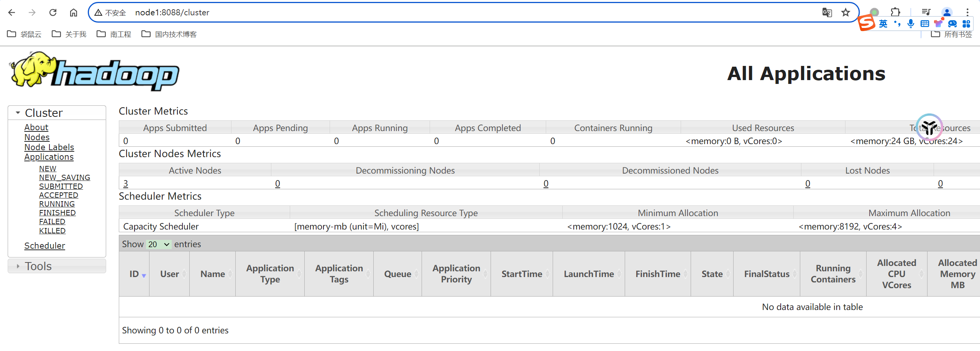Filter applications by SUBMITTED state

point(61,186)
